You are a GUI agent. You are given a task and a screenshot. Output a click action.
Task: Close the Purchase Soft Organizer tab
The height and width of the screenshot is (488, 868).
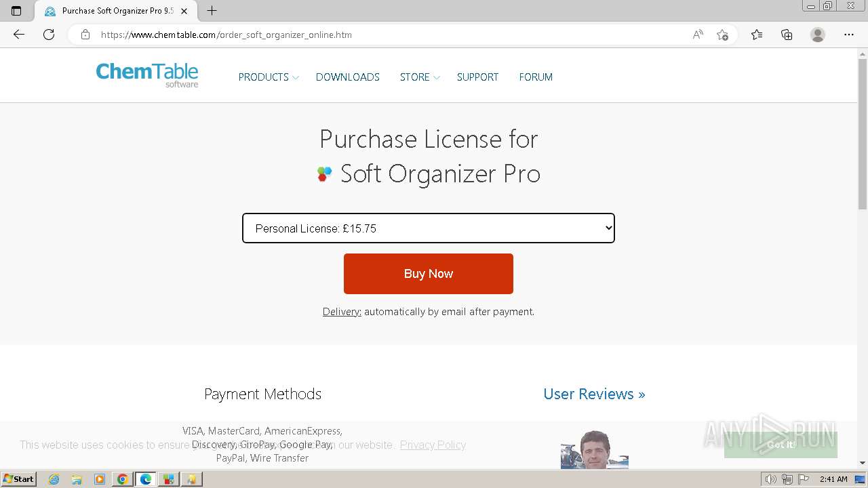(184, 11)
